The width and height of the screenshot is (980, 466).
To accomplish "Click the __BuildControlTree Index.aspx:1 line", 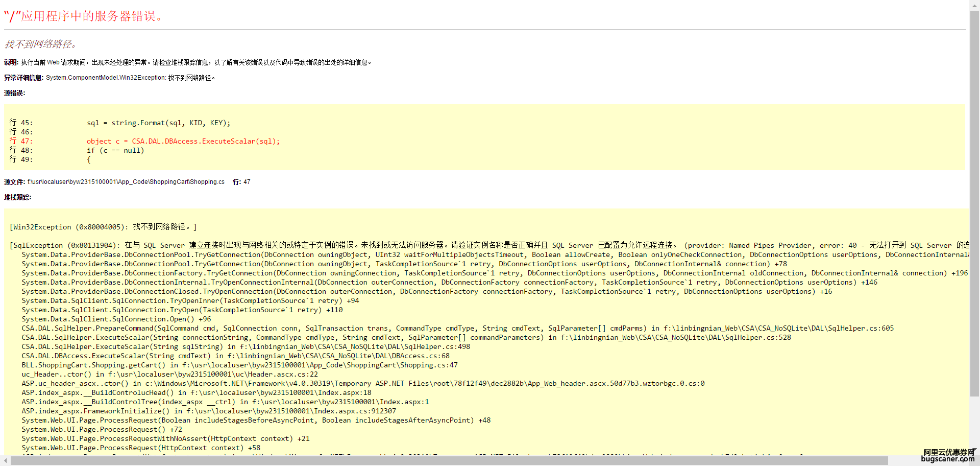I will point(226,402).
